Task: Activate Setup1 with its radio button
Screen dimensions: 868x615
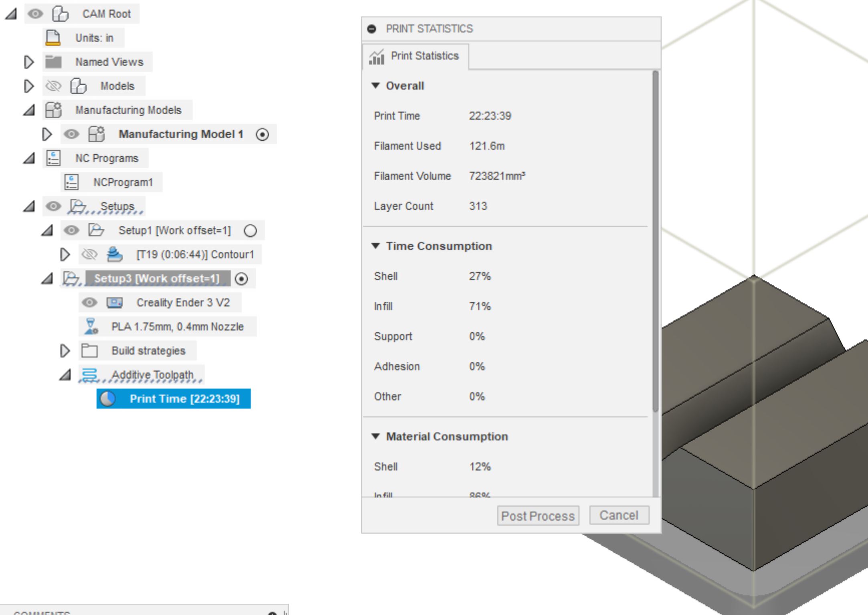Action: pos(250,231)
